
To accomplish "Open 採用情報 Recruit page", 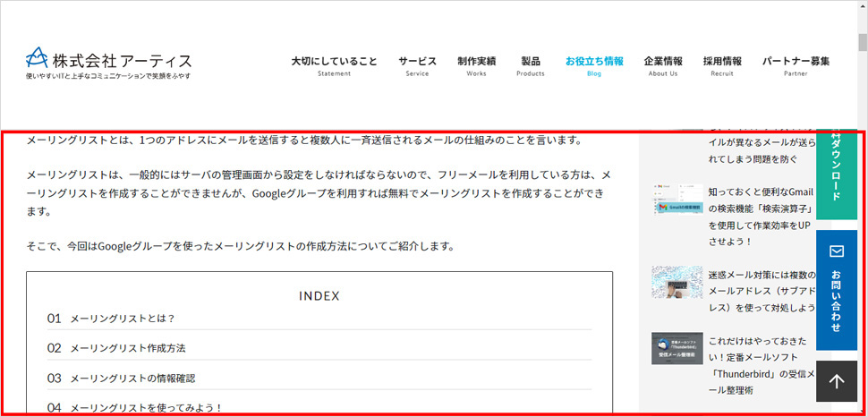I will point(722,66).
